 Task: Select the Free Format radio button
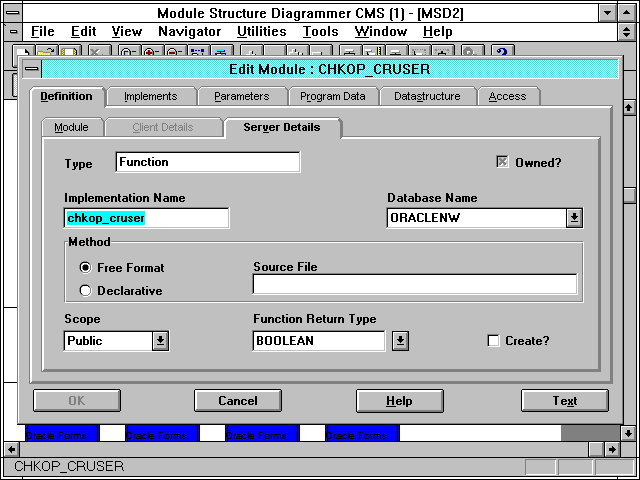tap(86, 268)
